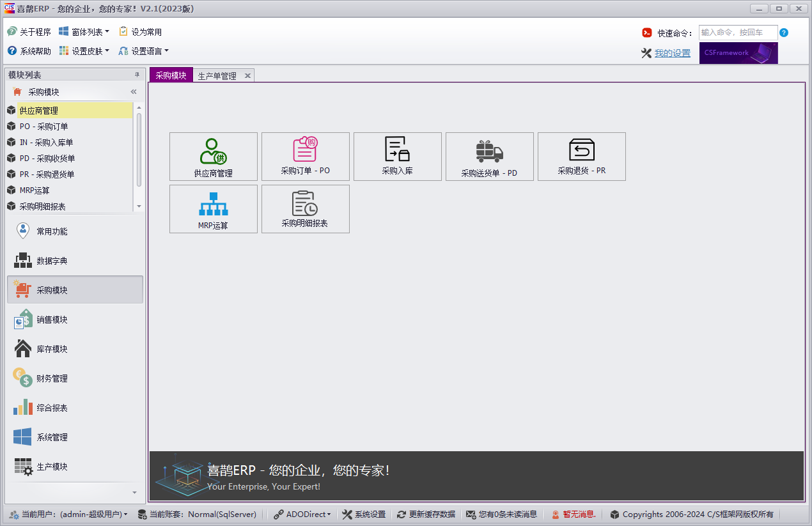This screenshot has width=812, height=526.
Task: Open the 我的设置 link
Action: click(x=672, y=53)
